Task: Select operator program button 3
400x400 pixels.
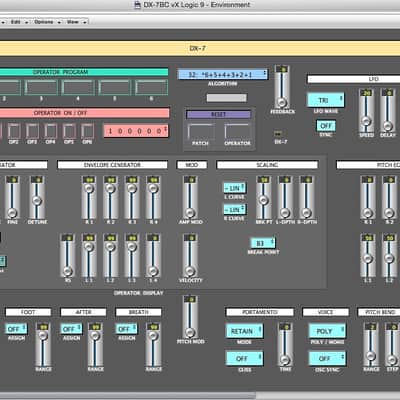Action: coord(41,87)
